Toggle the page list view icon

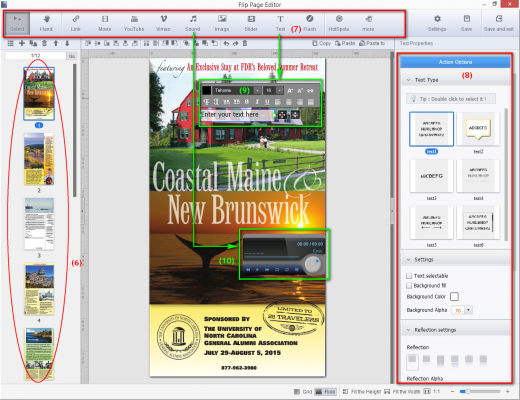click(x=10, y=43)
